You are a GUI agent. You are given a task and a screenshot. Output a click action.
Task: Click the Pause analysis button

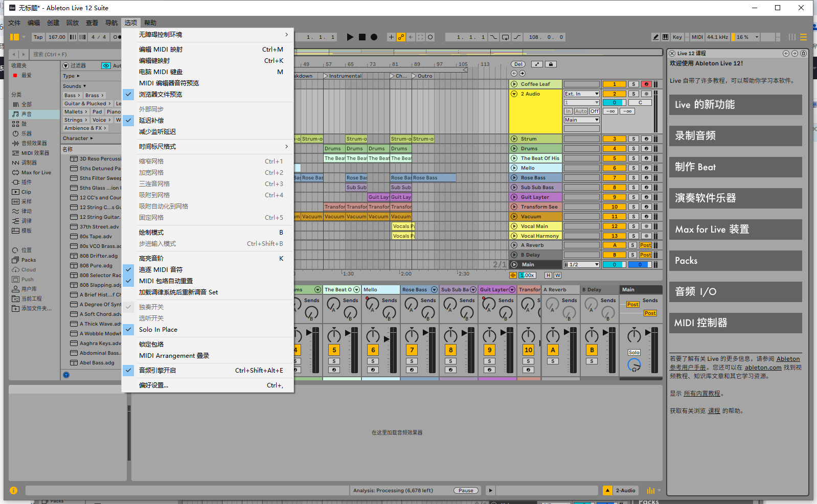click(x=466, y=491)
